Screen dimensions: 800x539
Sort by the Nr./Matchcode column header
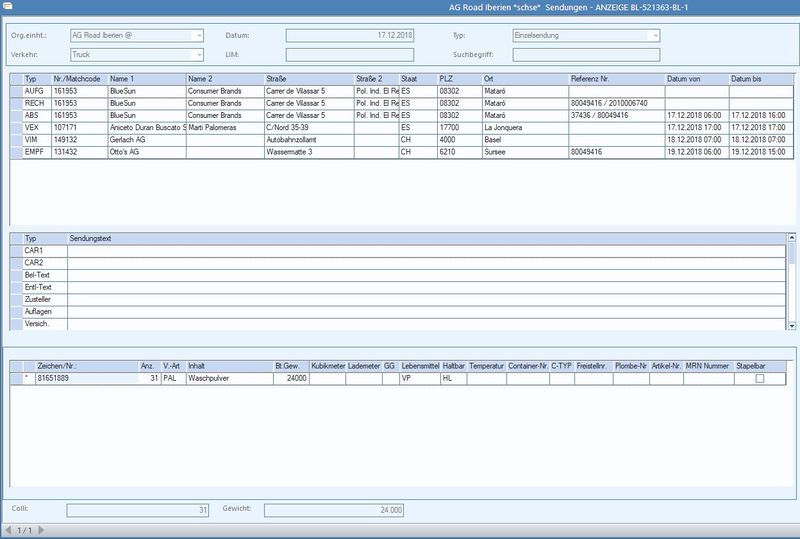79,79
